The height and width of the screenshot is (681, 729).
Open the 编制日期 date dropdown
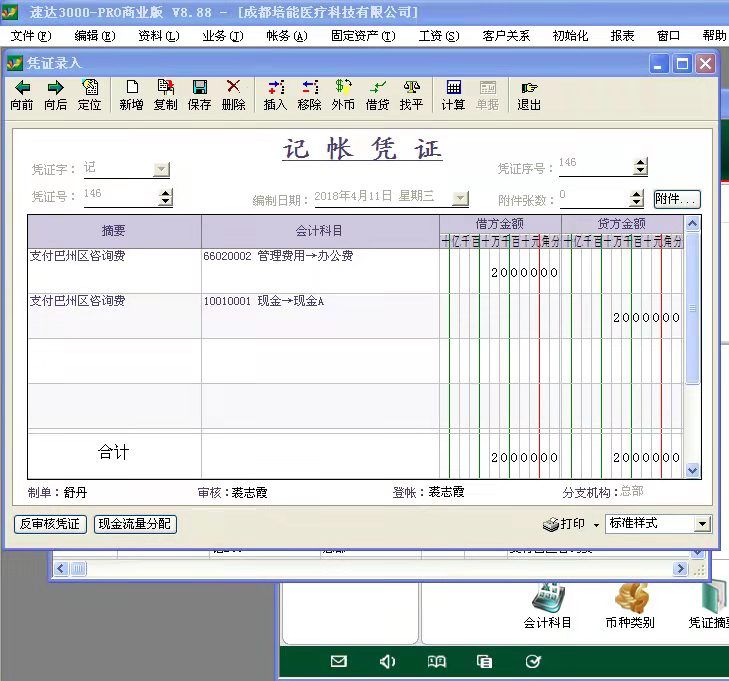pyautogui.click(x=460, y=199)
